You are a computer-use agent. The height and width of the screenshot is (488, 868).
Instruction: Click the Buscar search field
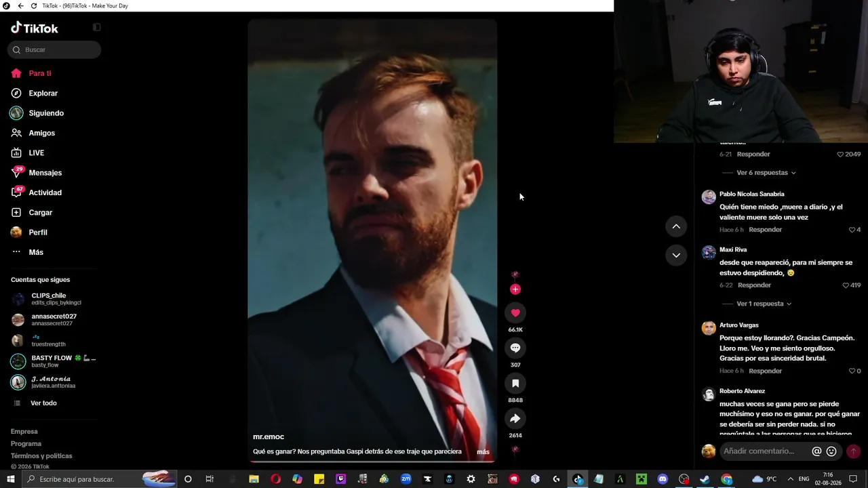[54, 49]
